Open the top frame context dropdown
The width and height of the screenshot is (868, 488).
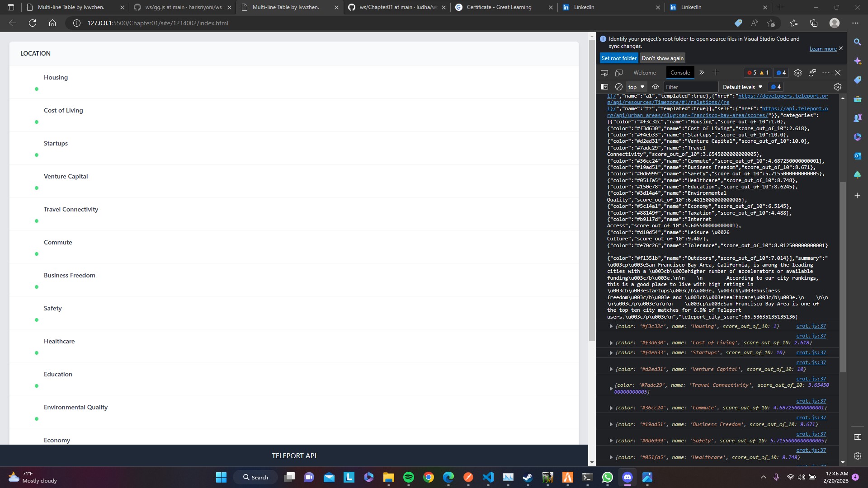point(636,87)
